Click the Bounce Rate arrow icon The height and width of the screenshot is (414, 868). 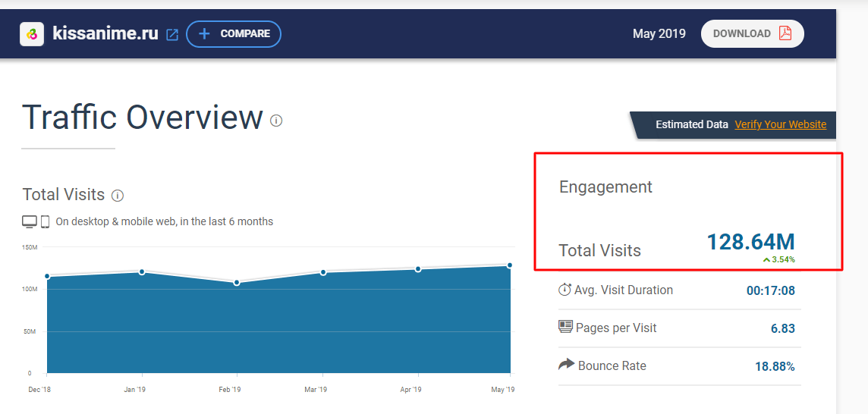point(566,365)
